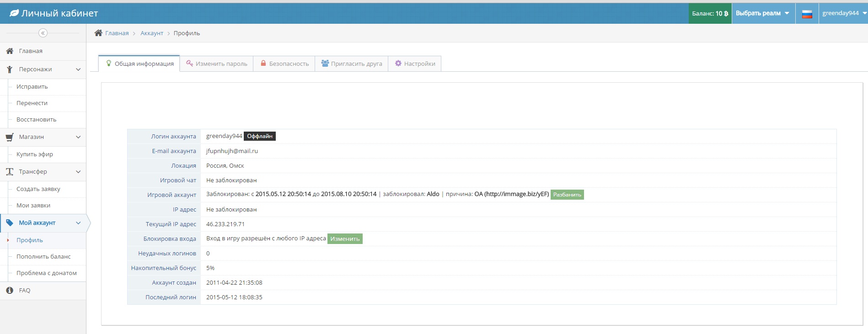Screen dimensions: 868x334
Task: Click the Баланс indicator in the header
Action: pyautogui.click(x=710, y=13)
